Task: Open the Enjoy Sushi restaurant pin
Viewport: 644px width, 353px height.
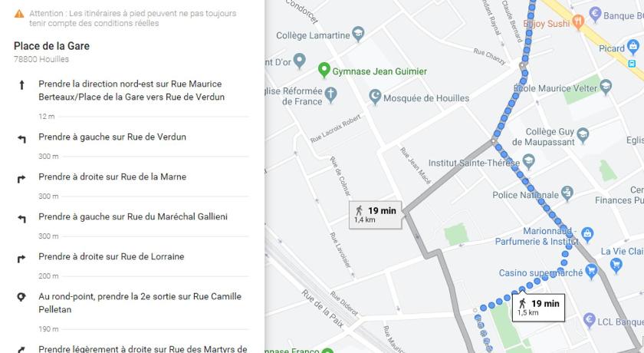Action: tap(578, 21)
